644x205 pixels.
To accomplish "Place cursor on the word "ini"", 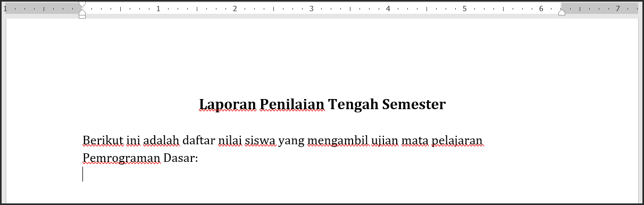I will [x=133, y=141].
